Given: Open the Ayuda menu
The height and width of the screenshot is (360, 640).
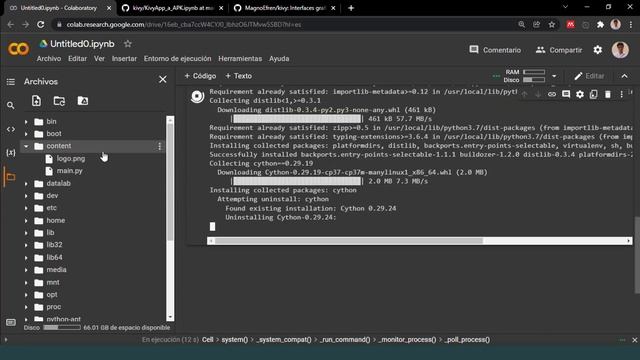Looking at the screenshot, I should pyautogui.click(x=279, y=59).
